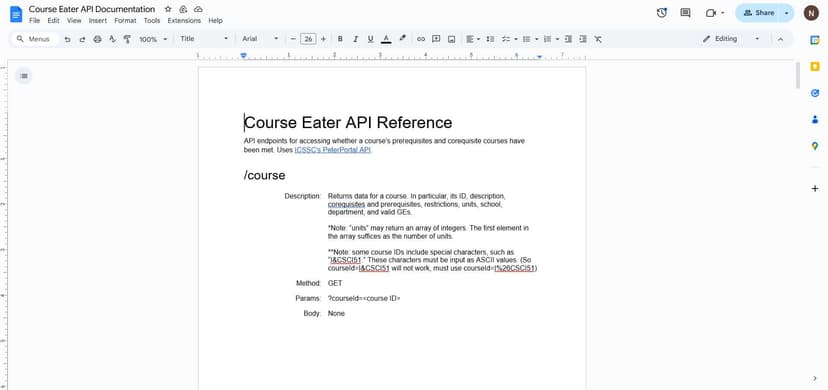Click the print icon in toolbar
The width and height of the screenshot is (828, 390).
tap(97, 39)
